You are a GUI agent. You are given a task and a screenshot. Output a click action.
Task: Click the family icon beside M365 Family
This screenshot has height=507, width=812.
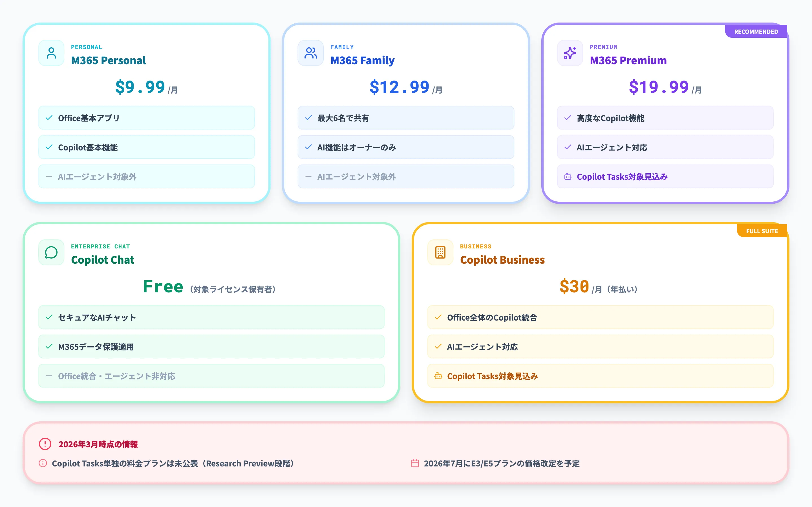coord(310,53)
